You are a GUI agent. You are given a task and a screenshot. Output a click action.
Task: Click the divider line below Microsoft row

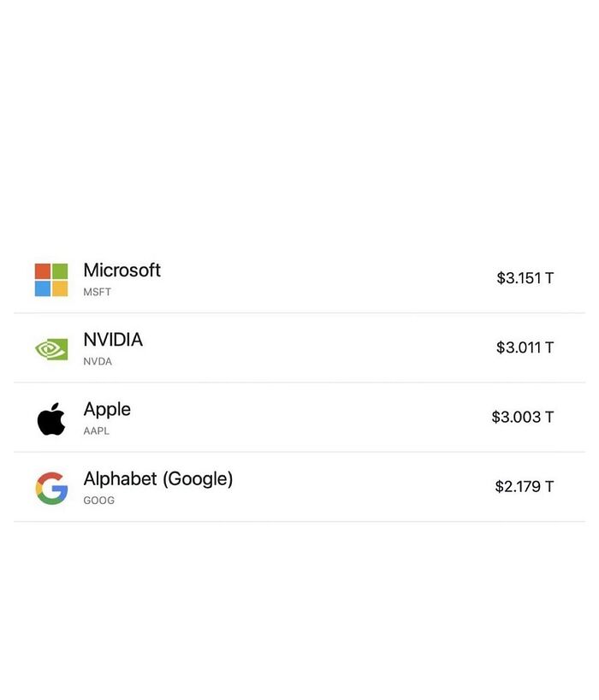point(299,313)
